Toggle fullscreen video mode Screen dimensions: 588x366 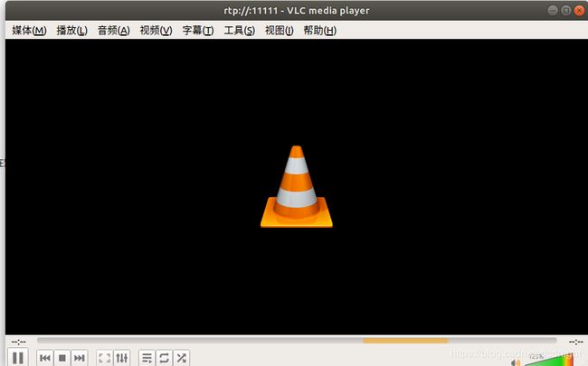point(104,358)
